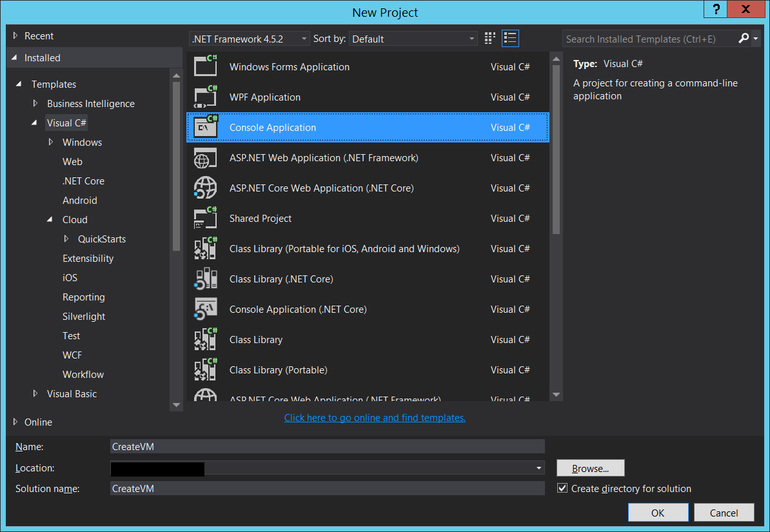Viewport: 770px width, 532px height.
Task: Select the Windows Forms Application template icon
Action: pyautogui.click(x=205, y=66)
